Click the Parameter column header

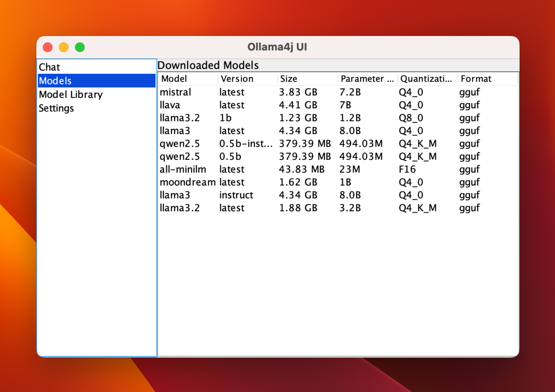pos(366,79)
